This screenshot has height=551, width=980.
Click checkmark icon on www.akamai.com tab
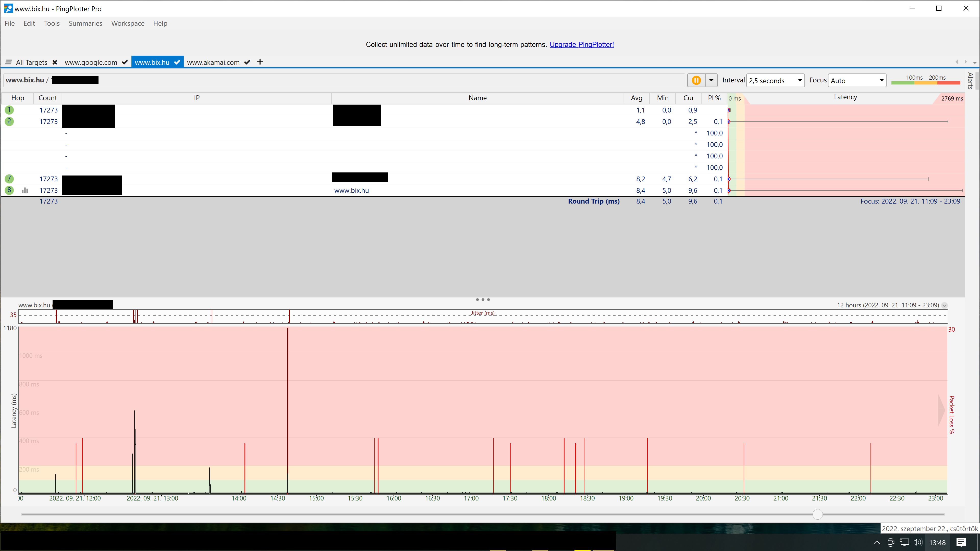click(247, 62)
